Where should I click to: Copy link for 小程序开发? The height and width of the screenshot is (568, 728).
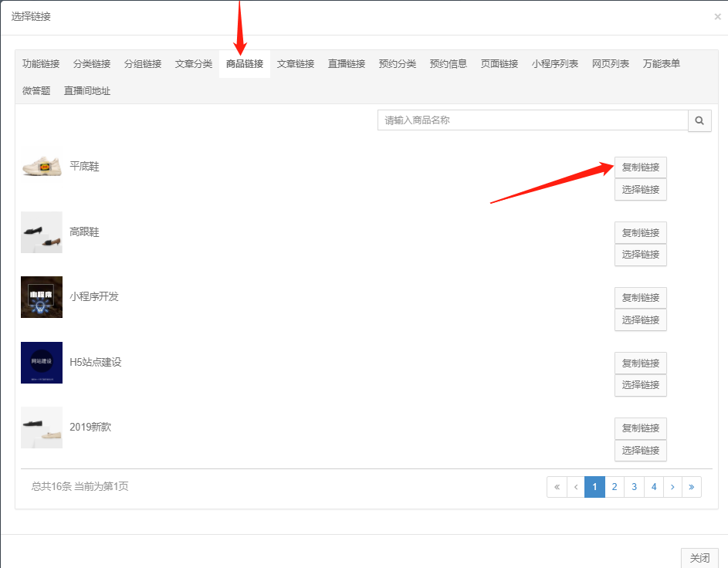click(x=641, y=298)
